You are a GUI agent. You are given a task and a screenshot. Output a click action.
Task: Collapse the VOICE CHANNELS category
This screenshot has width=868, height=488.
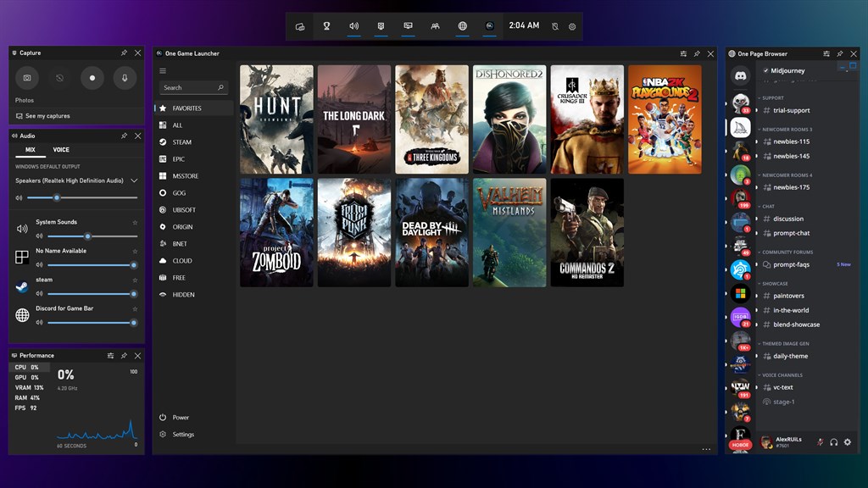click(x=780, y=375)
